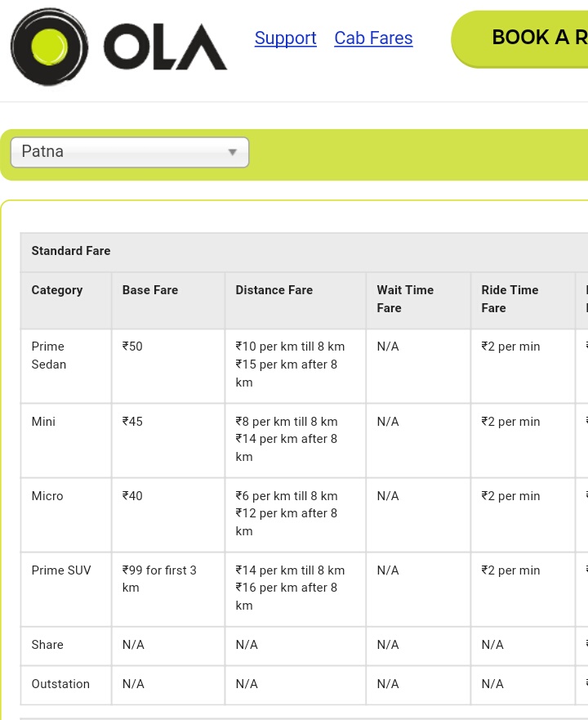Click the Ride Time Fare header
Viewport: 588px width, 720px height.
tap(510, 299)
